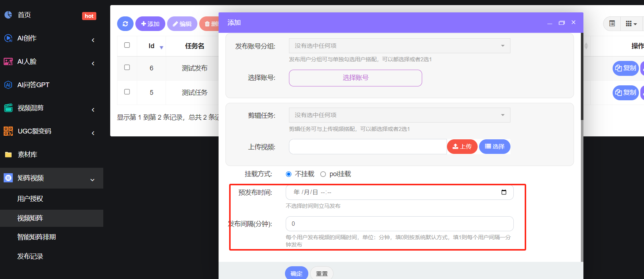
Task: Click 复制 button in row 6
Action: (625, 68)
